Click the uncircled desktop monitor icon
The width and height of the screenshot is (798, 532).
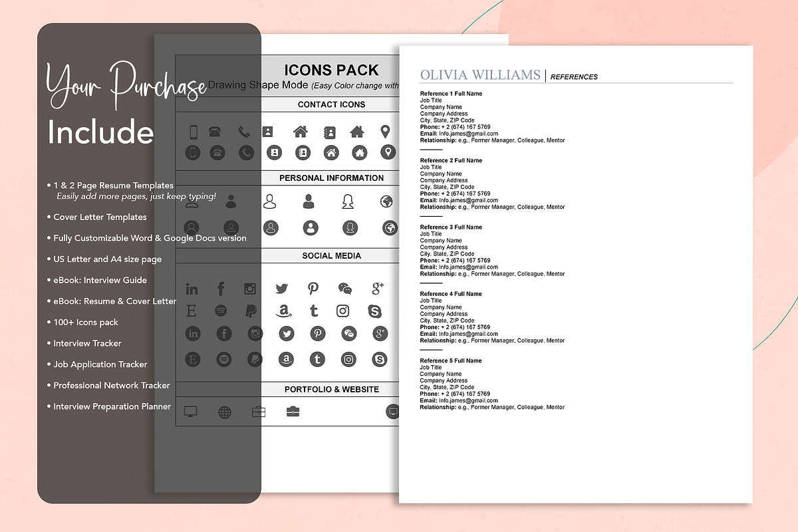coord(191,412)
